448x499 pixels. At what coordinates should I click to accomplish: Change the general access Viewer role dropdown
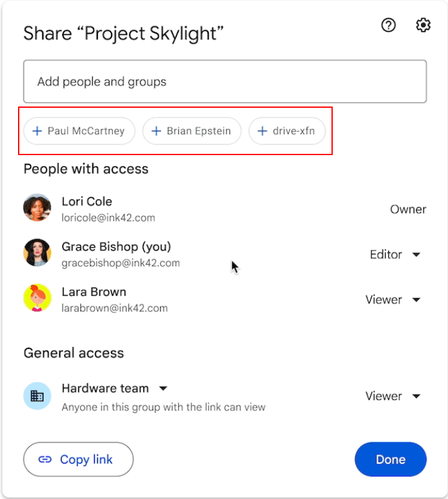coord(393,396)
